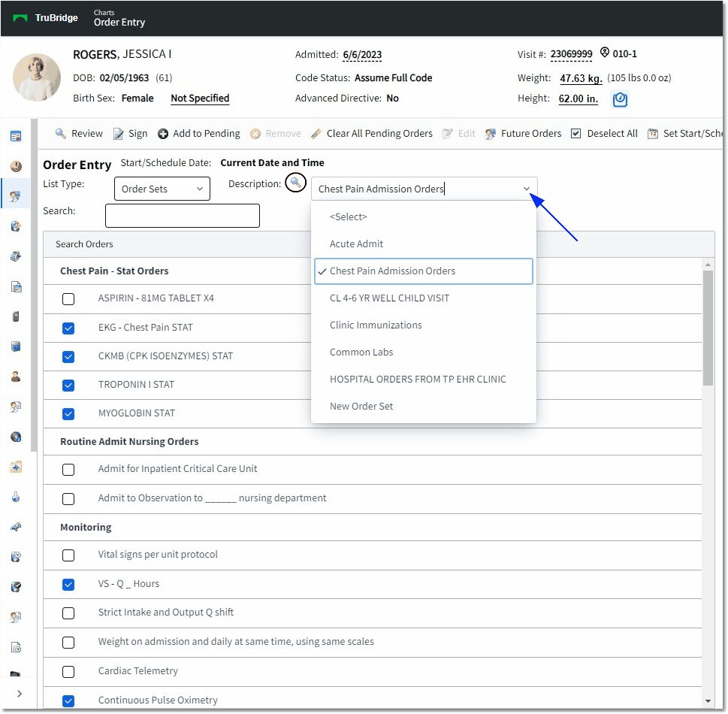Click the Description lookup magnifier icon
Screen dimensions: 728x714
pos(295,183)
